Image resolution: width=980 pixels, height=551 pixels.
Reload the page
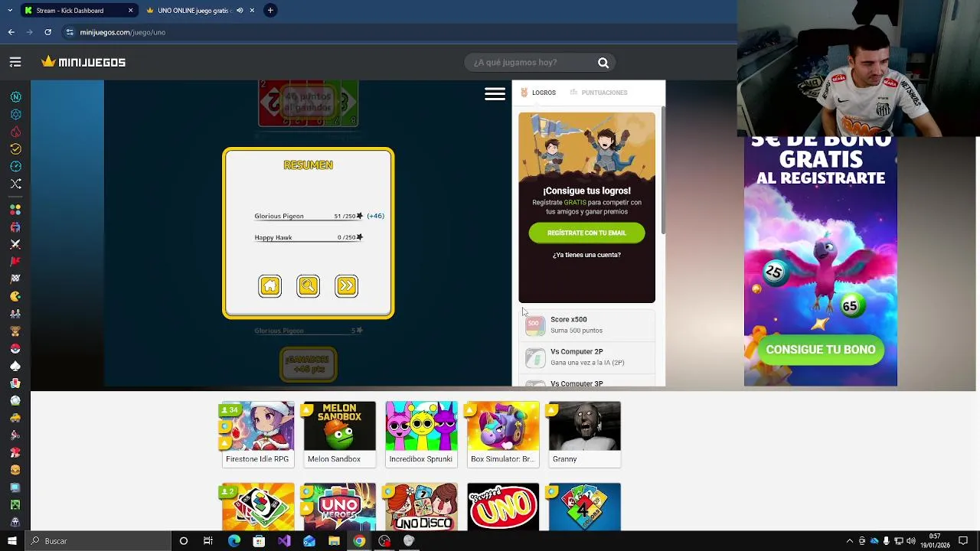pyautogui.click(x=47, y=32)
